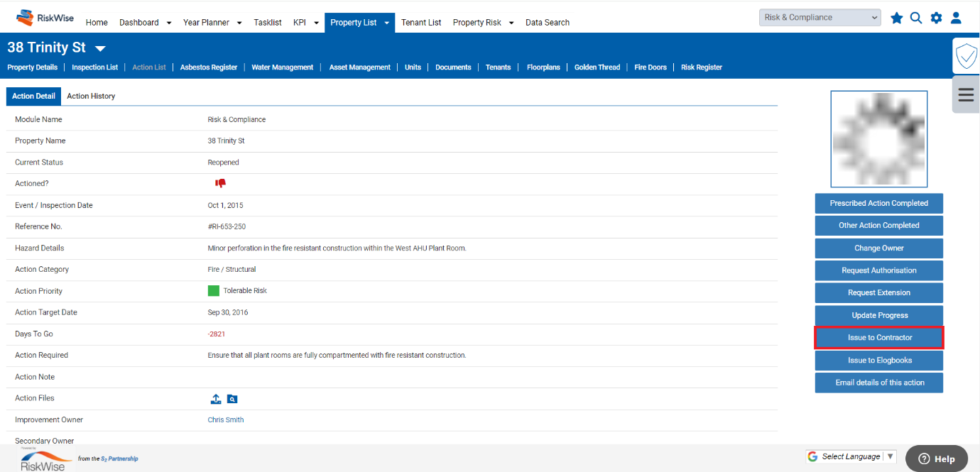Open the hamburger side menu
Screen dimensions: 980x472
pyautogui.click(x=966, y=94)
